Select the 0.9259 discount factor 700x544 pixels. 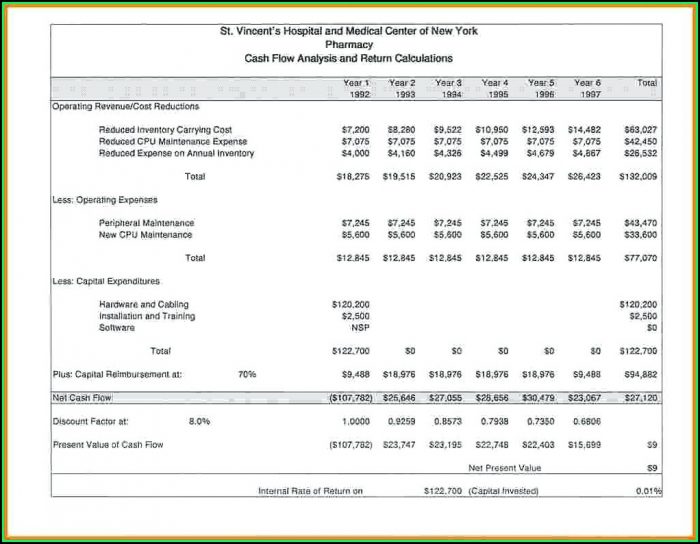point(401,421)
